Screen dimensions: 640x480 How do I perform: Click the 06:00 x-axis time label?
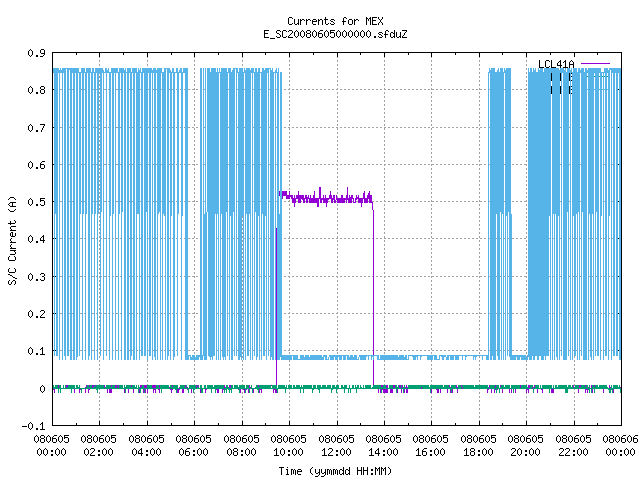(x=193, y=452)
